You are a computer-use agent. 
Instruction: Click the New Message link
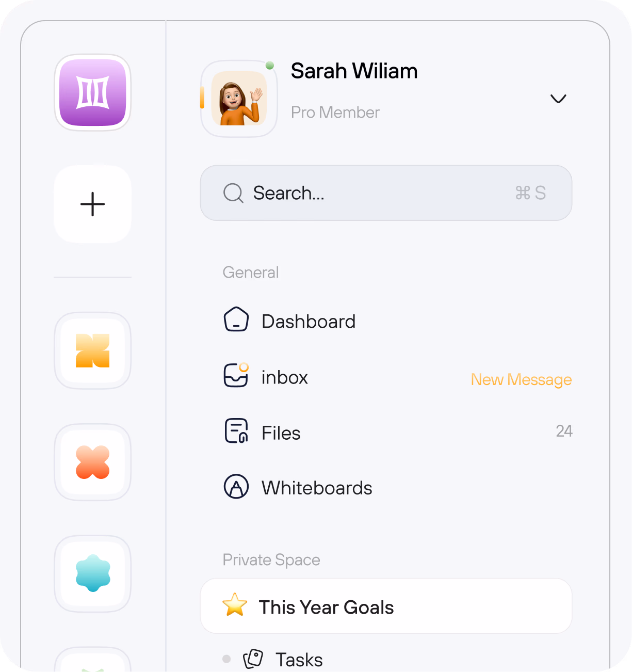521,379
